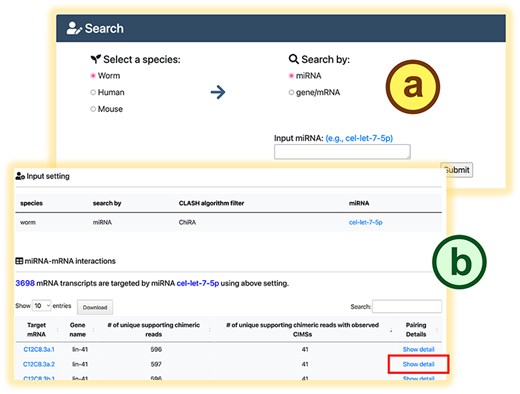
Task: Click the ChiRA cell in Input setting
Action: click(187, 222)
